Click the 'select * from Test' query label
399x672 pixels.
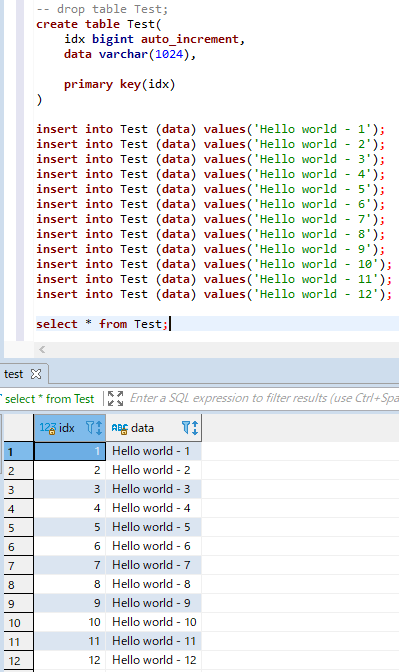coord(49,399)
